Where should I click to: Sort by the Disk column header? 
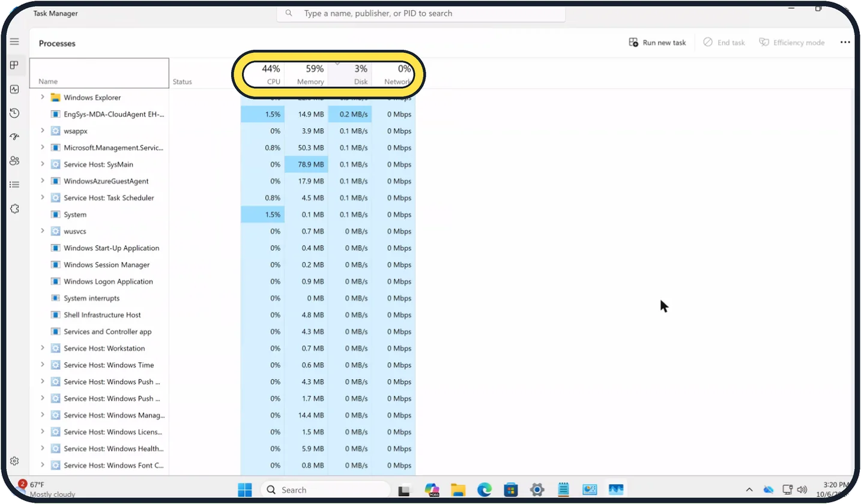349,74
